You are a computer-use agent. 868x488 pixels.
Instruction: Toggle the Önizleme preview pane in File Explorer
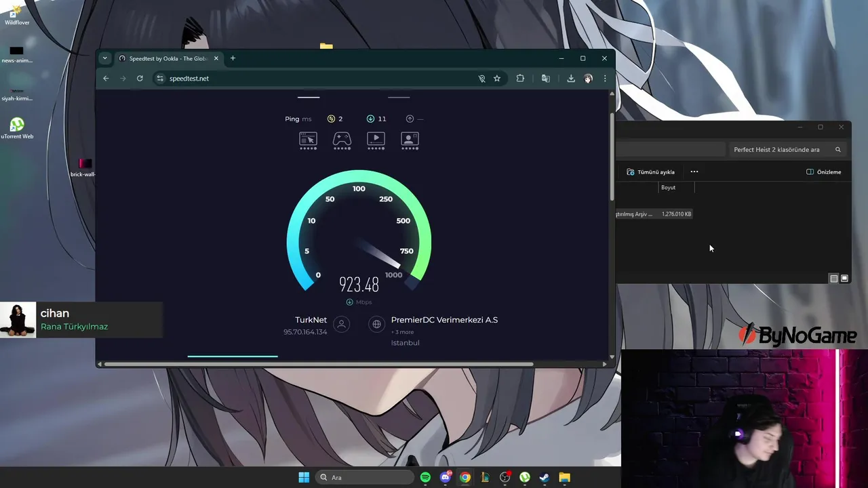point(823,172)
